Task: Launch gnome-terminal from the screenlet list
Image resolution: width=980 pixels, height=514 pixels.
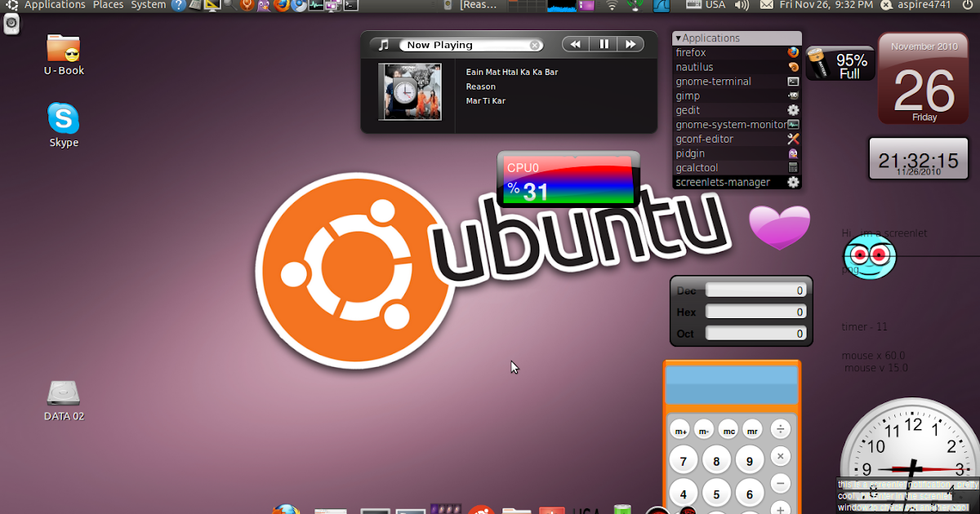Action: click(737, 82)
